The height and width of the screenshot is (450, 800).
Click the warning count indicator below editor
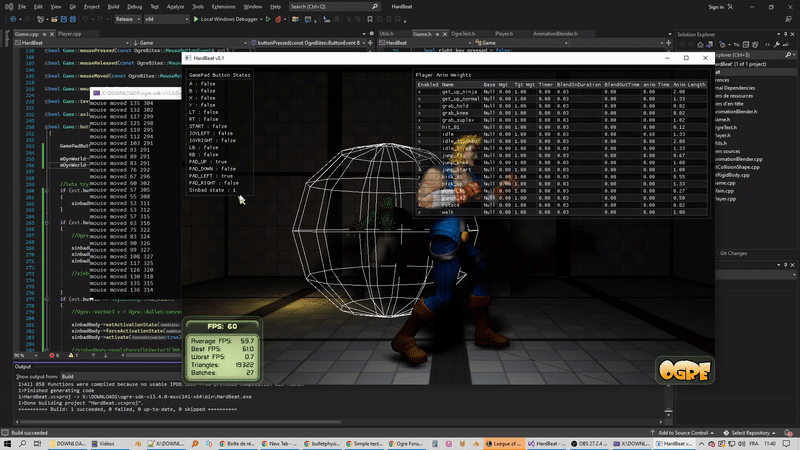point(73,355)
